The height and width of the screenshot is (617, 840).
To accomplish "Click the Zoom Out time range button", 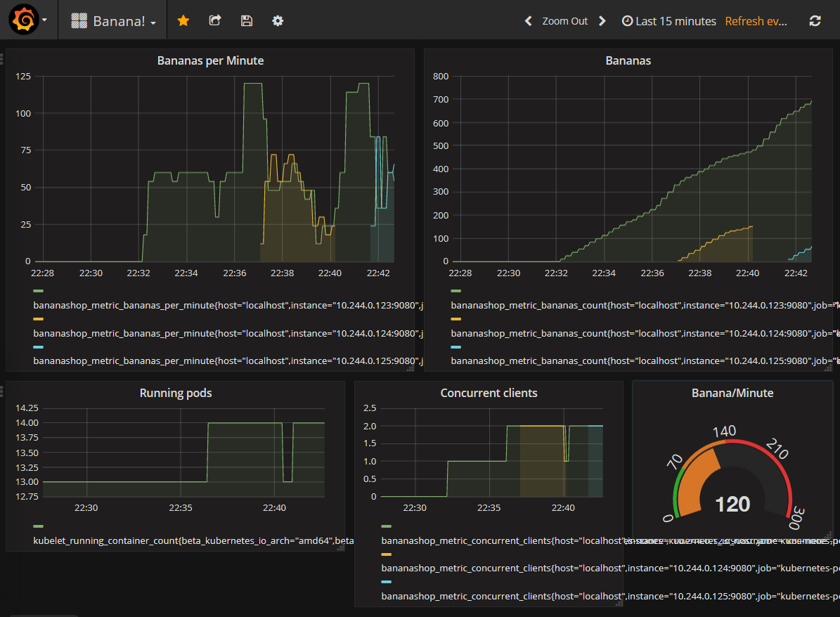I will tap(564, 21).
